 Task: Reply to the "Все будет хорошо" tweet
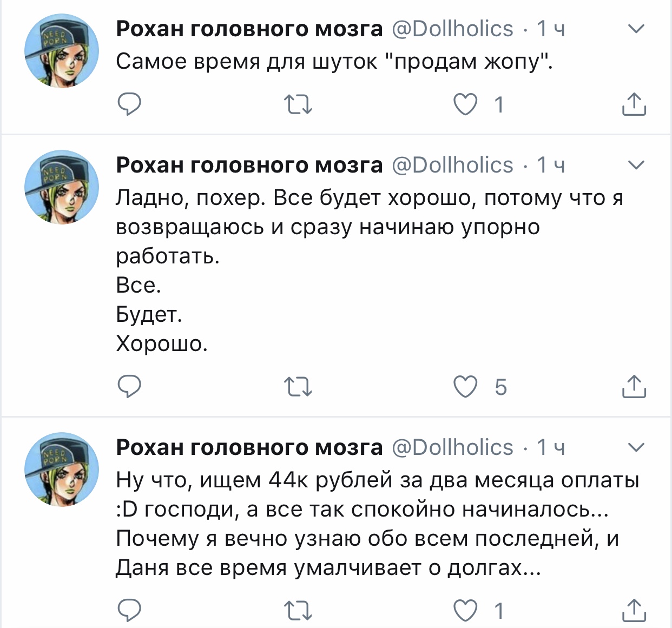[129, 387]
